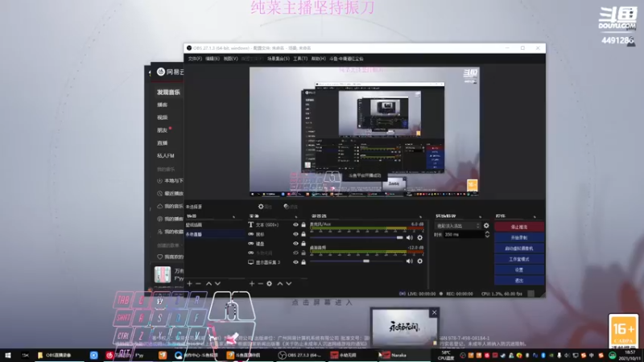Open 麦克风/Aux audio settings gear

coord(419,237)
